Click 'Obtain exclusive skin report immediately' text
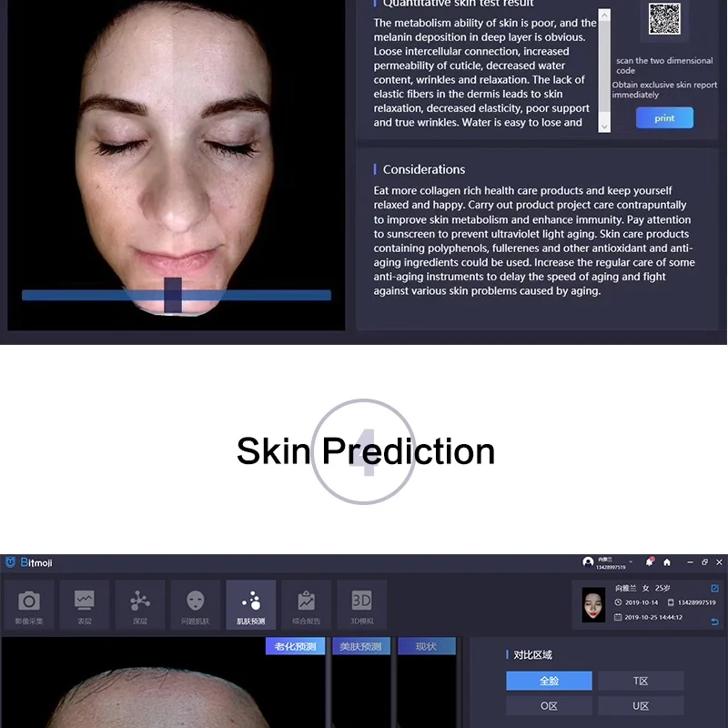The width and height of the screenshot is (728, 728). 664,89
